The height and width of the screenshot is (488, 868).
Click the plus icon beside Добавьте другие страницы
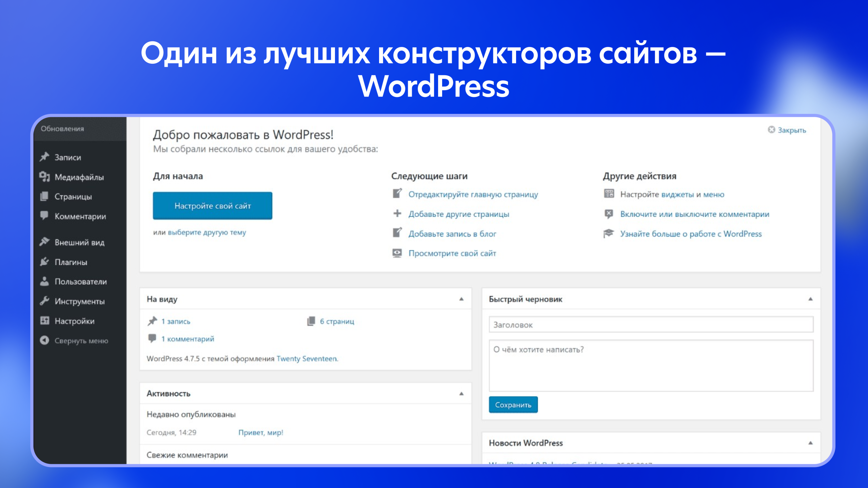397,213
